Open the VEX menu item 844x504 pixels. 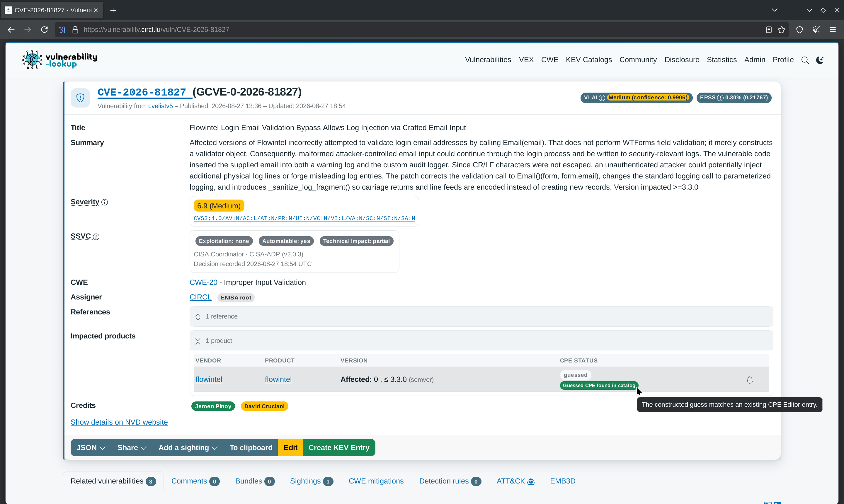526,60
